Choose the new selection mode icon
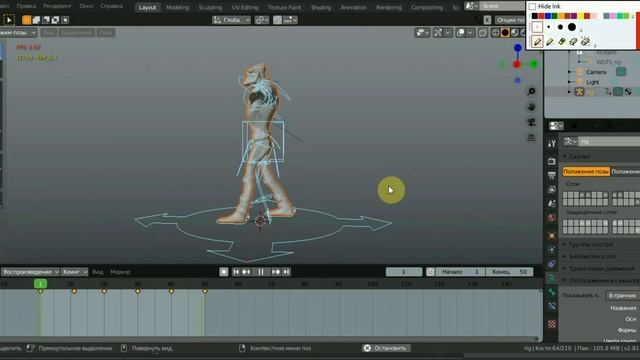 pyautogui.click(x=27, y=20)
